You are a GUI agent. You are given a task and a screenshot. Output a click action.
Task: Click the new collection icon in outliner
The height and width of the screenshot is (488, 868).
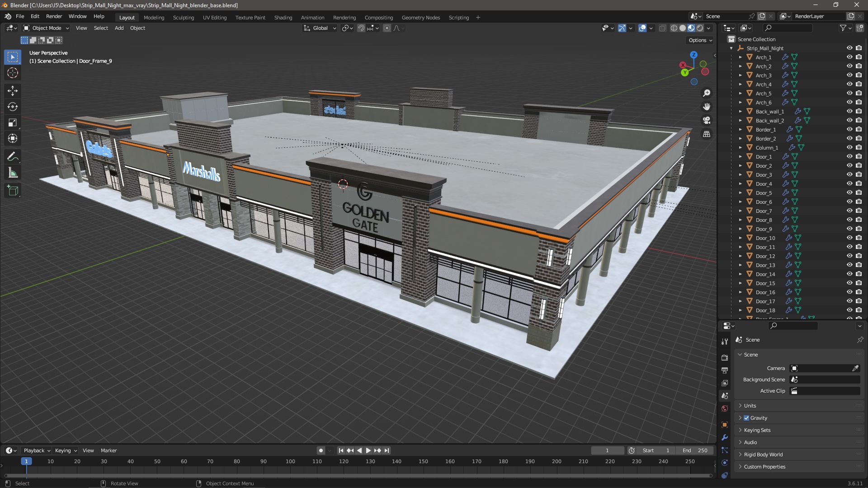click(859, 28)
